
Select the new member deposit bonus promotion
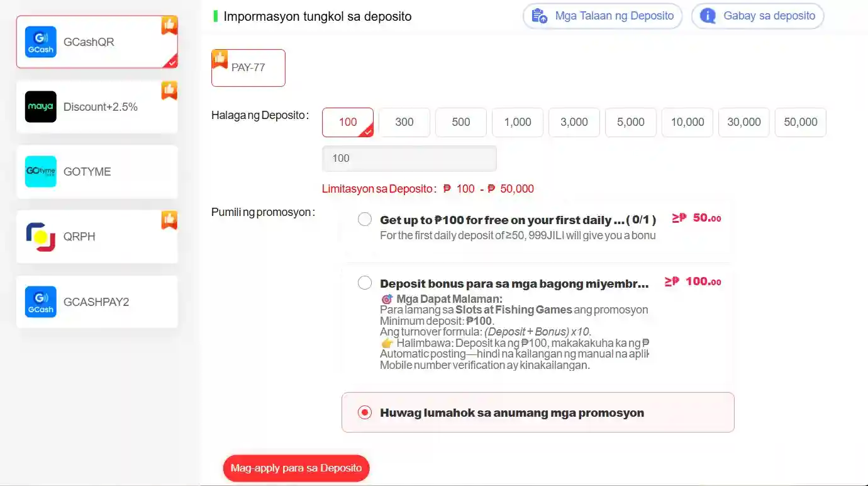365,283
